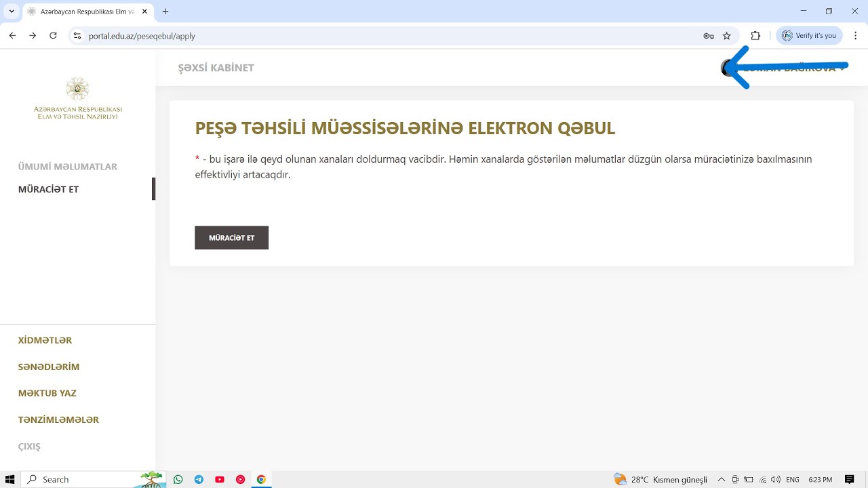Open the saved password key icon

(x=709, y=36)
